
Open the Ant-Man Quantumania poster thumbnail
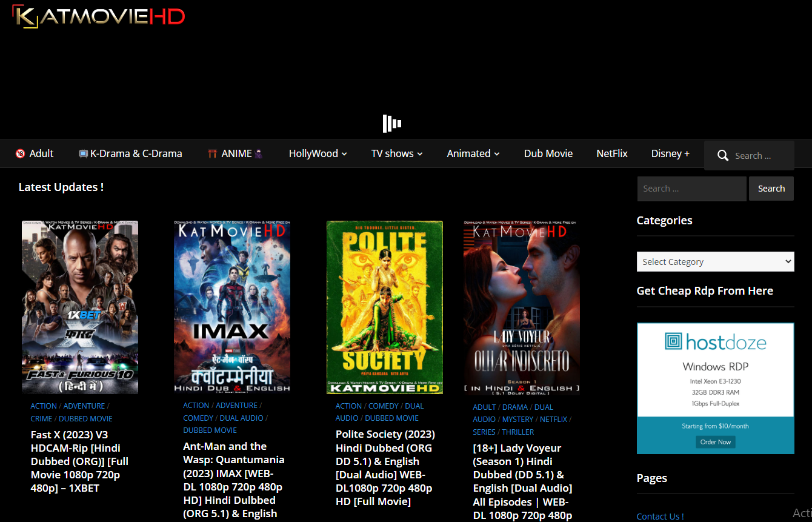232,307
